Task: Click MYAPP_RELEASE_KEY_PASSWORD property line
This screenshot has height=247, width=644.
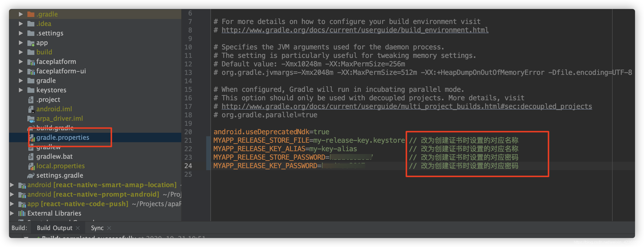Action: [x=289, y=166]
